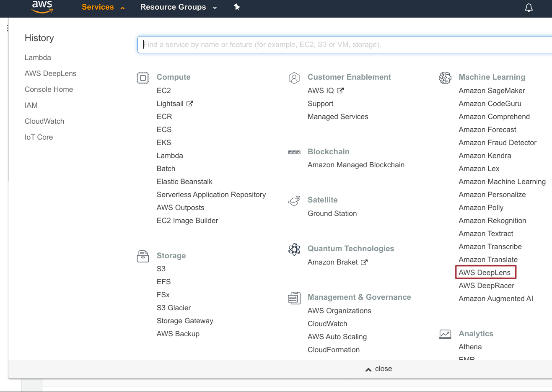Collapse the Services menu
552x392 pixels.
[103, 7]
